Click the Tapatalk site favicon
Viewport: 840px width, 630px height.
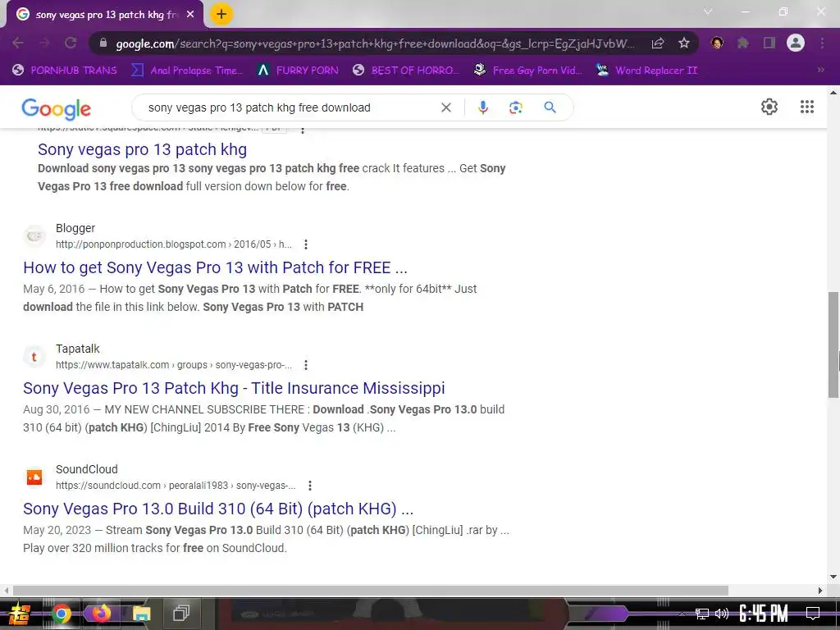tap(34, 357)
